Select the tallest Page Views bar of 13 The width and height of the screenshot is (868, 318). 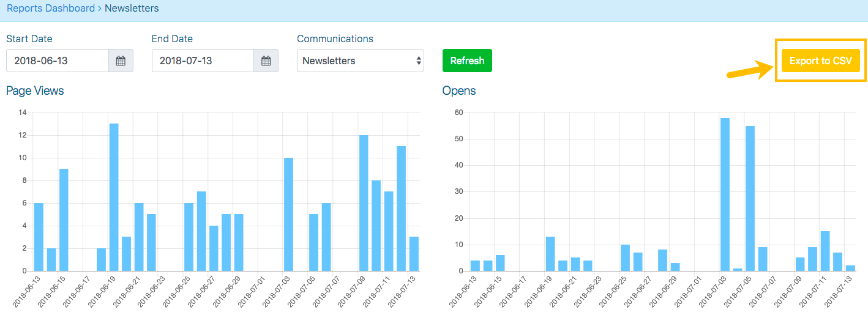(114, 197)
